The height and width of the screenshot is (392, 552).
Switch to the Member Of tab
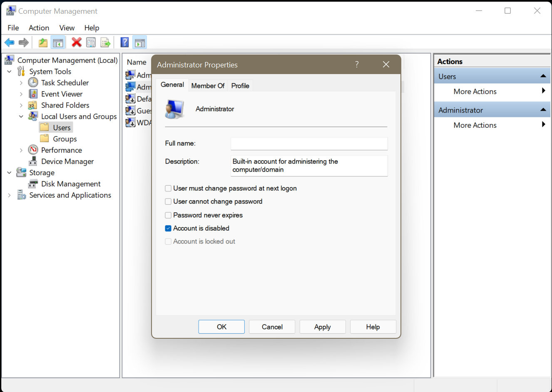[x=208, y=86]
